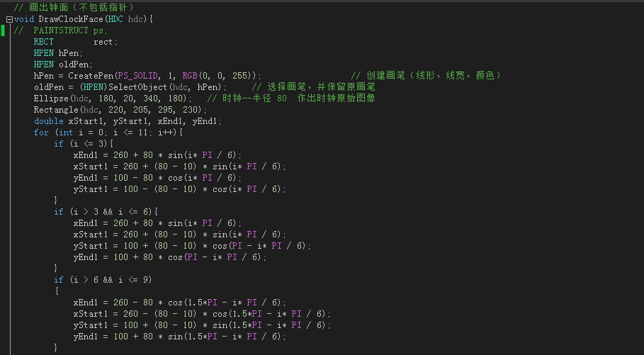644x355 pixels.
Task: Click the comment about selecting the pen
Action: point(313,87)
